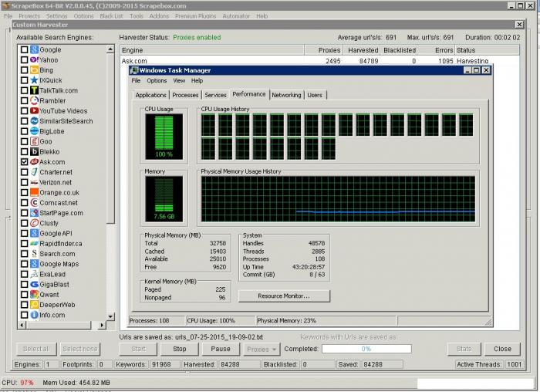Click the TalkTalk.com icon
Screen dimensions: 540x392
[34, 90]
